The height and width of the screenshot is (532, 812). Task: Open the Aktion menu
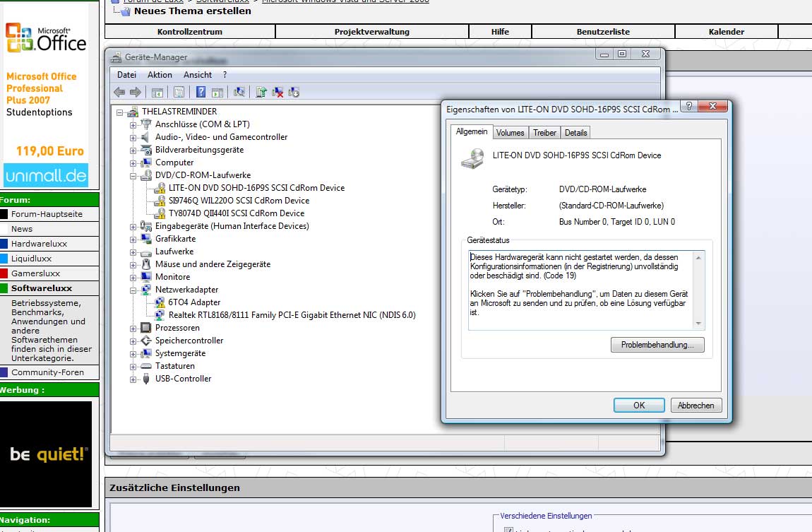click(160, 75)
